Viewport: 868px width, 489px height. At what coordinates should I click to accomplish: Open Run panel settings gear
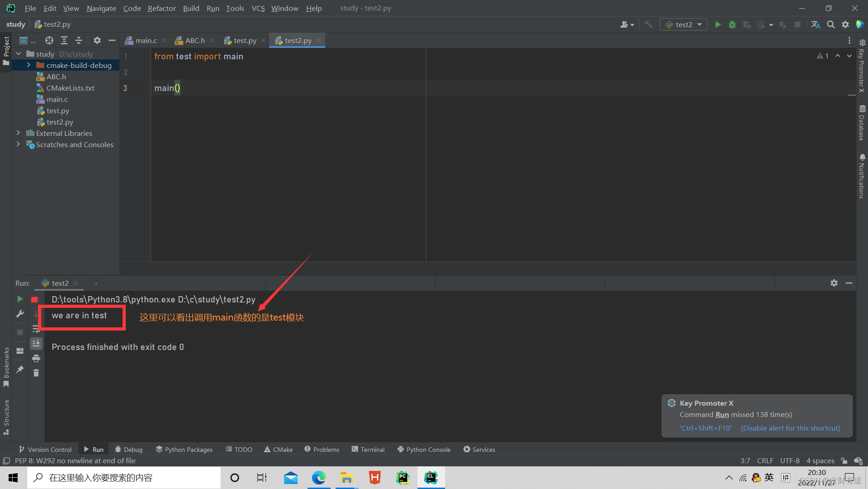click(x=834, y=283)
